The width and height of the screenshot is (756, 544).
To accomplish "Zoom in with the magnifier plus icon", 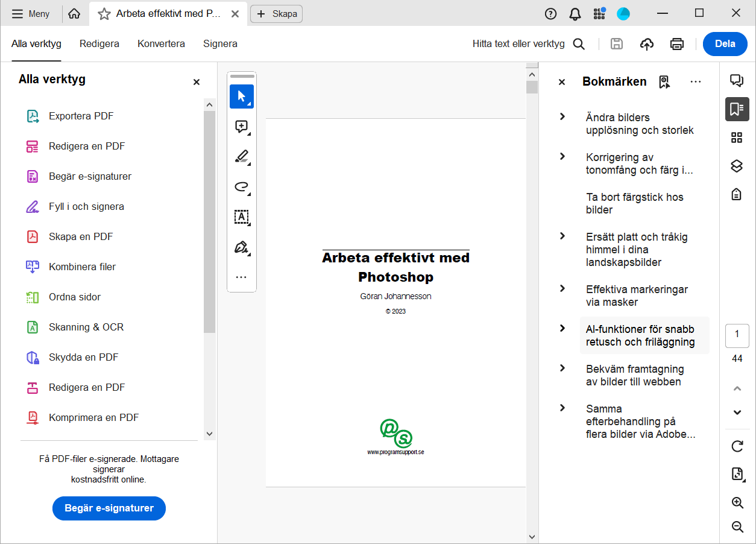I will click(x=737, y=502).
